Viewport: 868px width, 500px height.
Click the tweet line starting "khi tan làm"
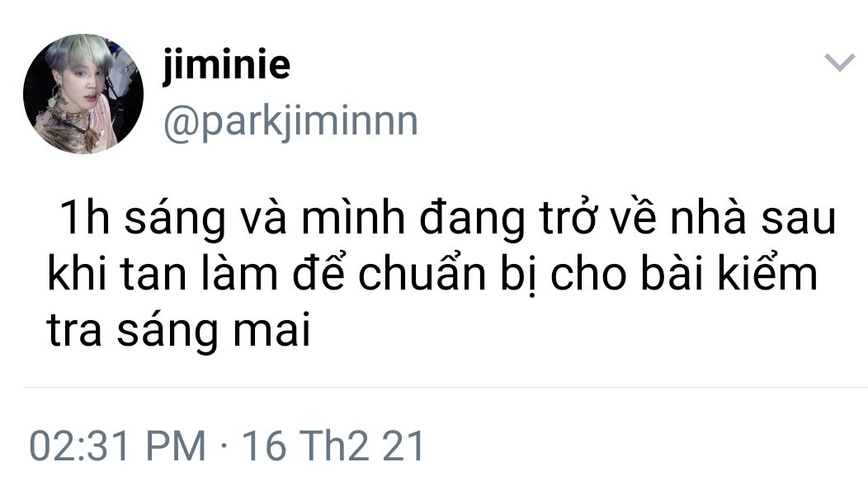[x=432, y=274]
